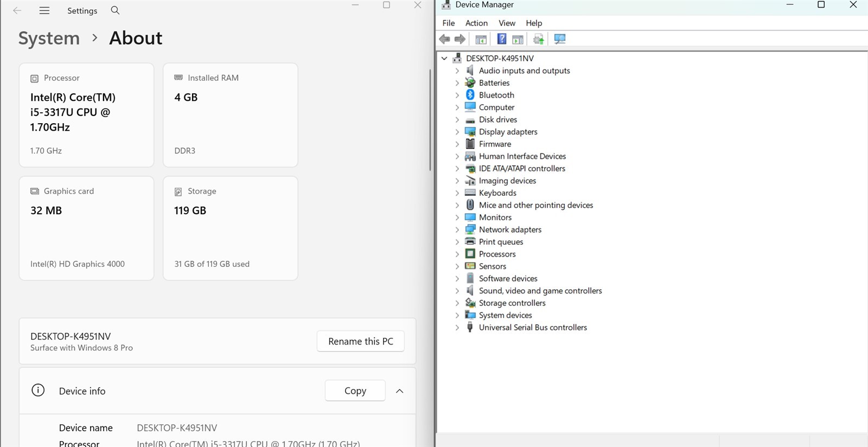Screen dimensions: 868x447
Task: Click the Display adapters icon
Action: [x=470, y=132]
